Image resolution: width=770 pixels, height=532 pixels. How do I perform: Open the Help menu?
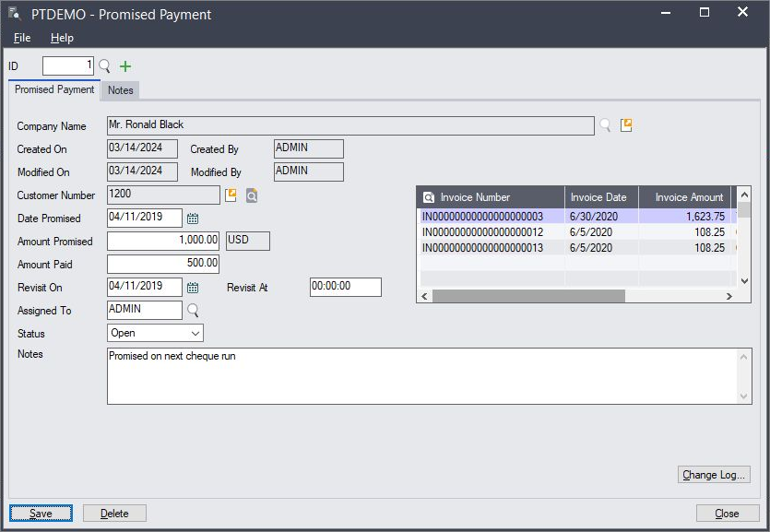(x=62, y=38)
